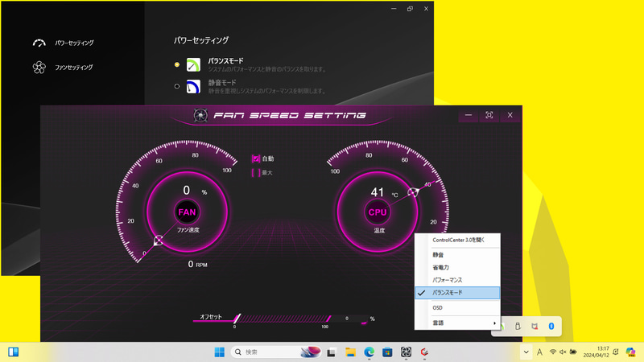Open clock showing 13:17
Screen dimensions: 644x362
597,352
